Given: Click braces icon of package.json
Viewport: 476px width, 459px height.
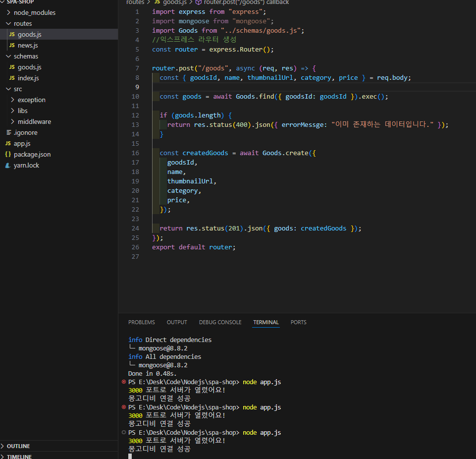Looking at the screenshot, I should pos(8,154).
